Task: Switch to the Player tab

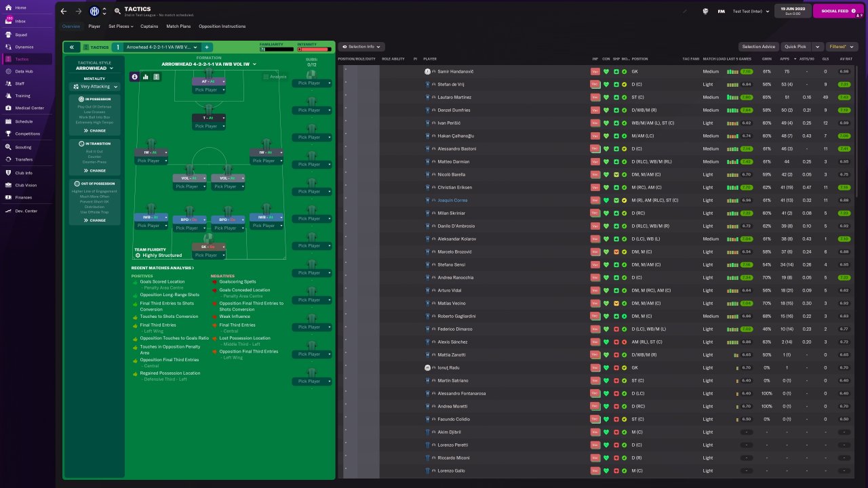Action: click(94, 26)
